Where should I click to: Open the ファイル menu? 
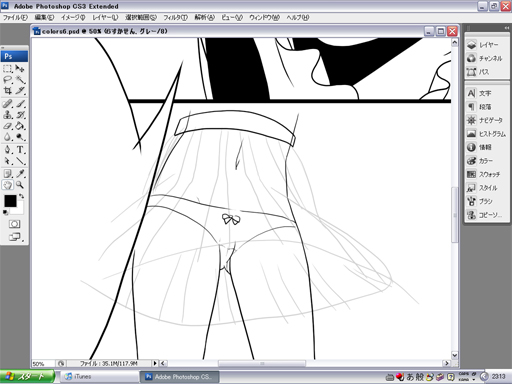click(x=15, y=17)
